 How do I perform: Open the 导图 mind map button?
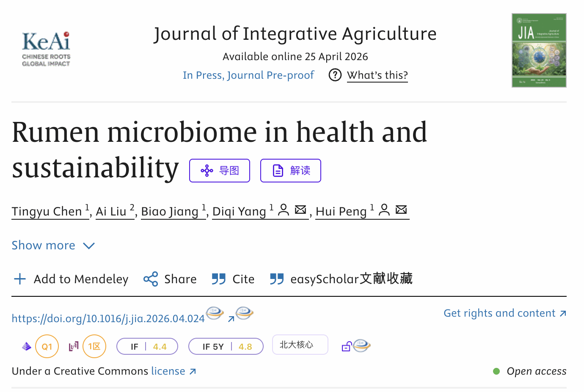click(220, 171)
